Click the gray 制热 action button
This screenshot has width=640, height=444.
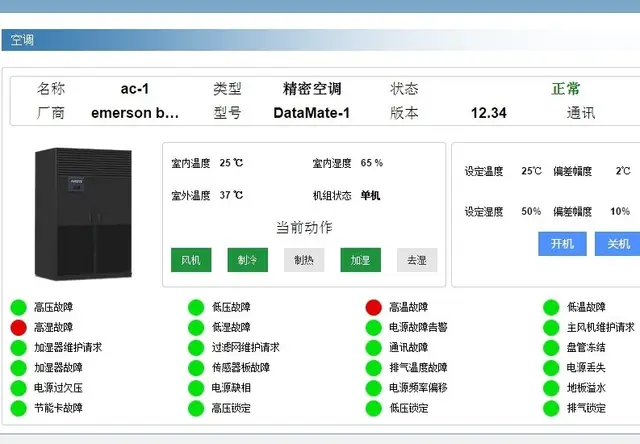pos(304,260)
